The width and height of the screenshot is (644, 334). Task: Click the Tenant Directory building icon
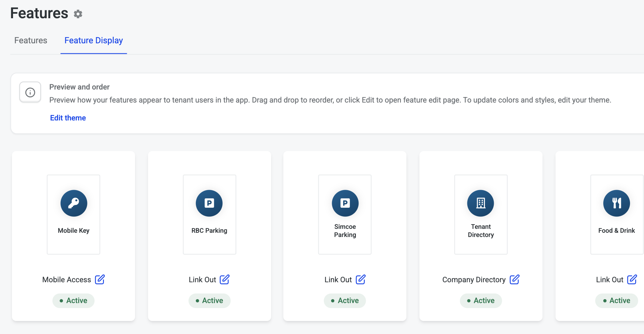[481, 203]
